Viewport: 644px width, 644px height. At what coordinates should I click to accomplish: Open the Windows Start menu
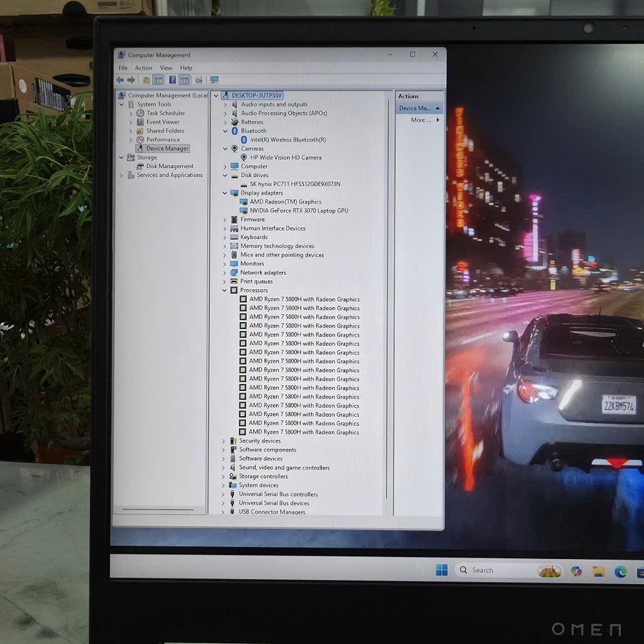point(442,570)
